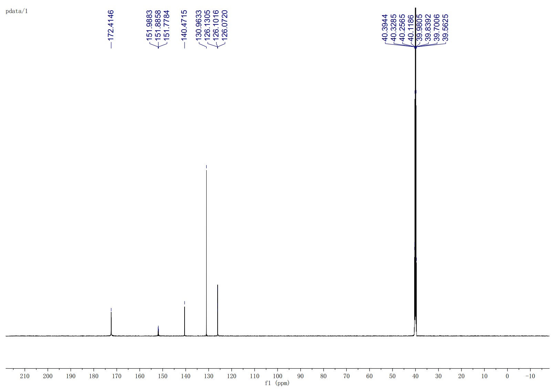
Task: Click the tall spectrum peak at 130.96 ppm
Action: pos(206,252)
